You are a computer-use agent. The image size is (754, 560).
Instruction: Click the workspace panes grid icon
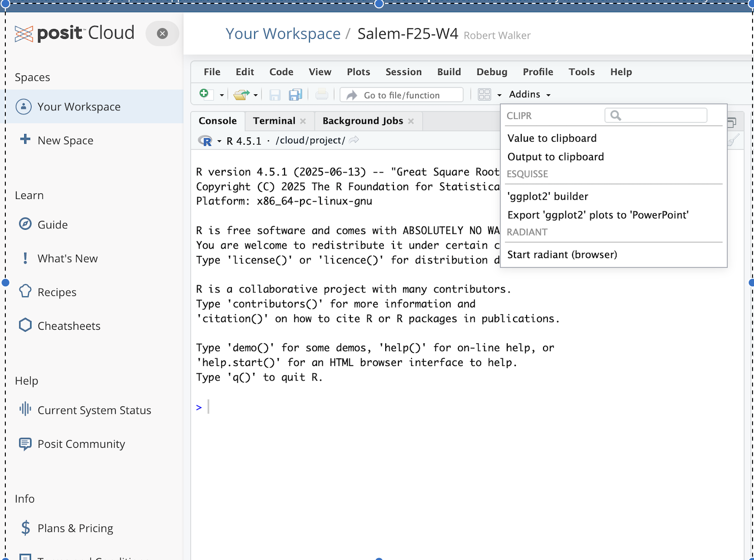tap(484, 95)
